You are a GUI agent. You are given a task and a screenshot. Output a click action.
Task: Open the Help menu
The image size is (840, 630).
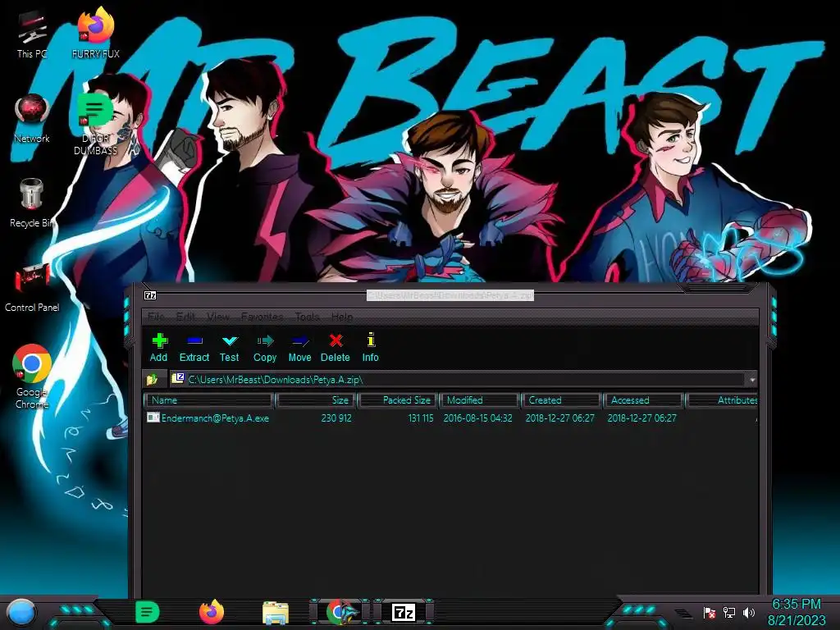[x=342, y=317]
